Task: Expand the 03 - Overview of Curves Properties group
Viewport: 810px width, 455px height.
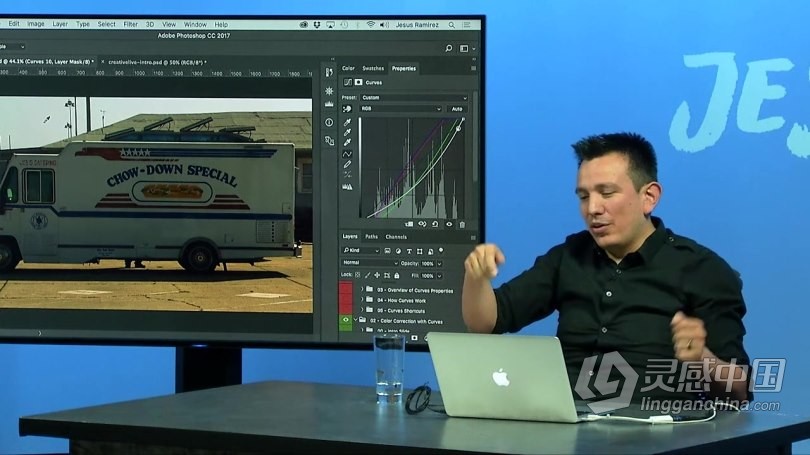Action: coord(362,290)
